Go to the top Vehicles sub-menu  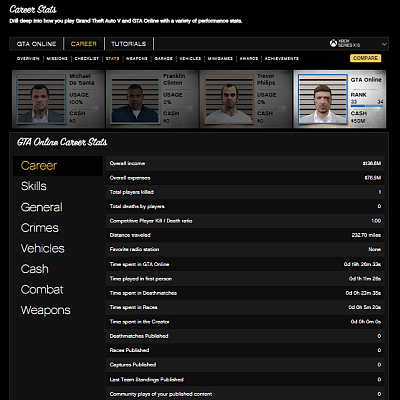pos(190,58)
